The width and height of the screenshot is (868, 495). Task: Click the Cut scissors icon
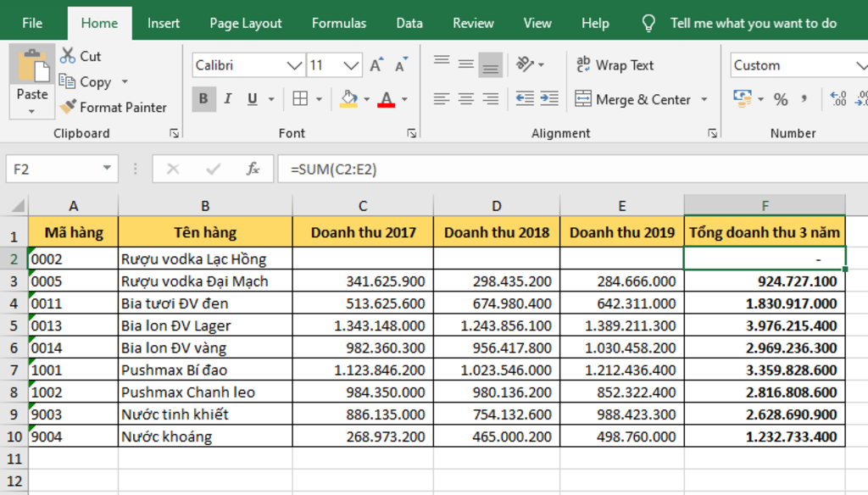(x=68, y=56)
